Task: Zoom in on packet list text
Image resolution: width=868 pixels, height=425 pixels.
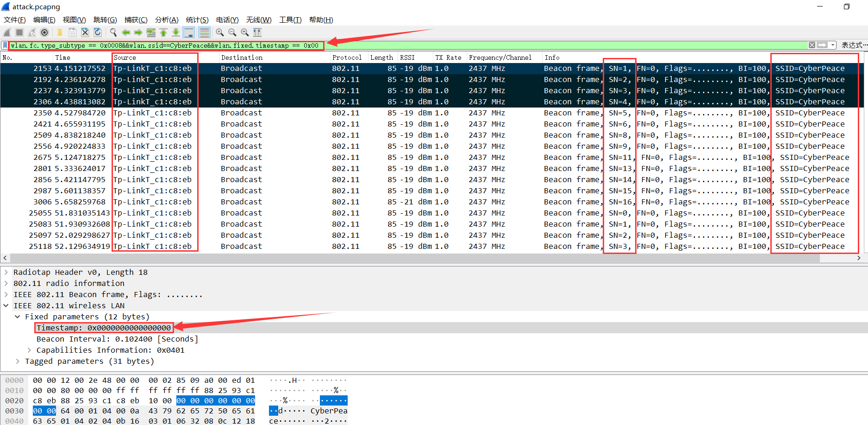Action: click(220, 32)
